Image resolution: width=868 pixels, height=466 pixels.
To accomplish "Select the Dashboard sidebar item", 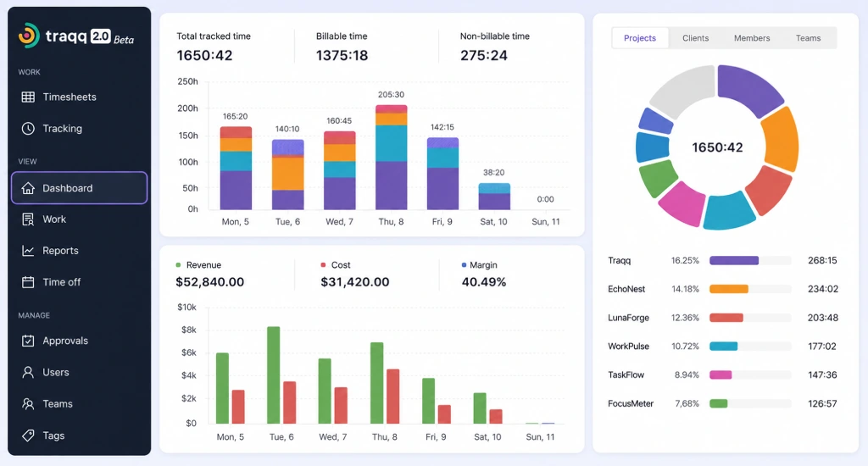I will 79,188.
